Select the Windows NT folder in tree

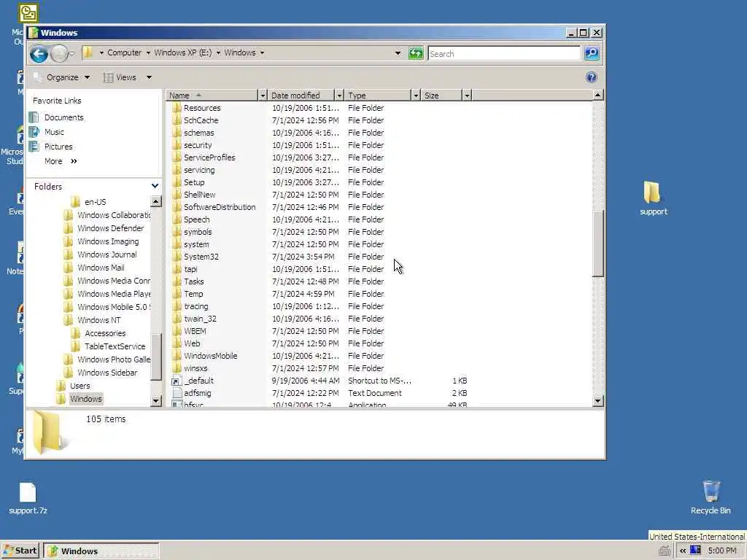click(x=99, y=320)
